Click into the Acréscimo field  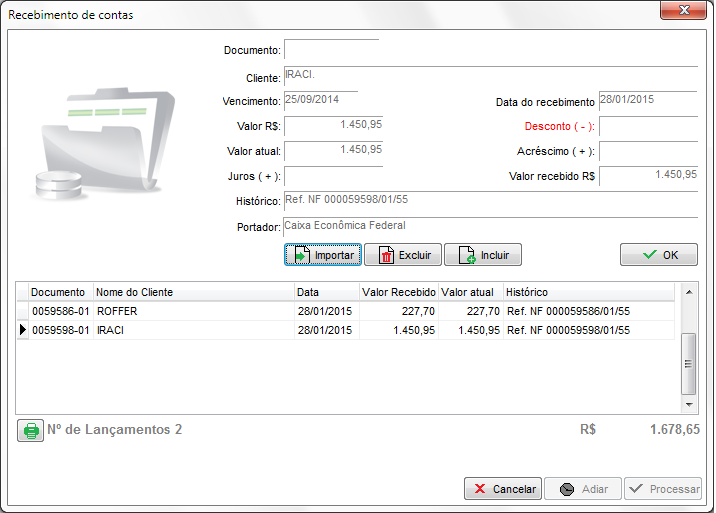(648, 152)
